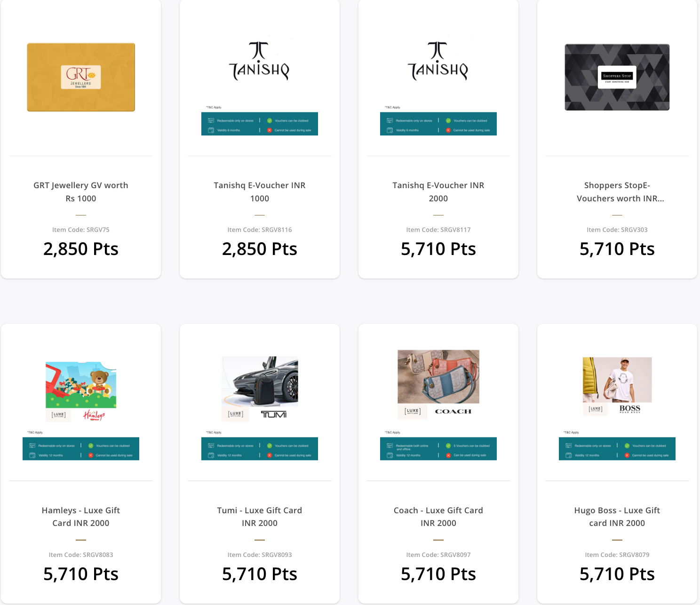Click the Shoppers Stop black card image
Viewport: 700px width, 605px height.
click(x=617, y=77)
